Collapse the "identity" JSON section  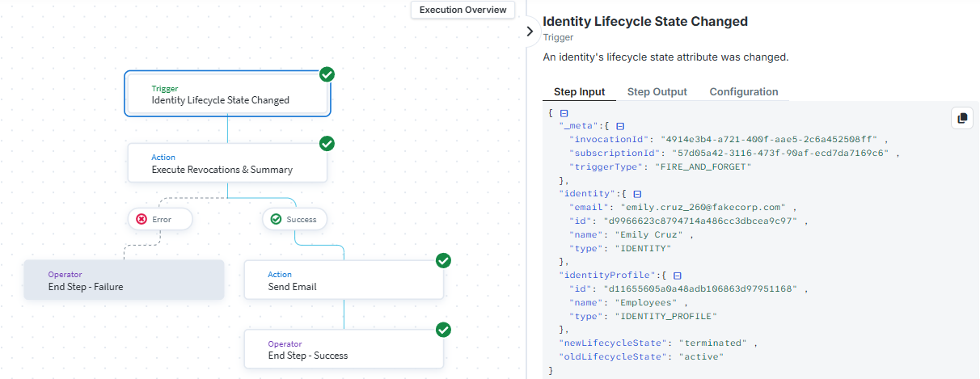point(636,194)
